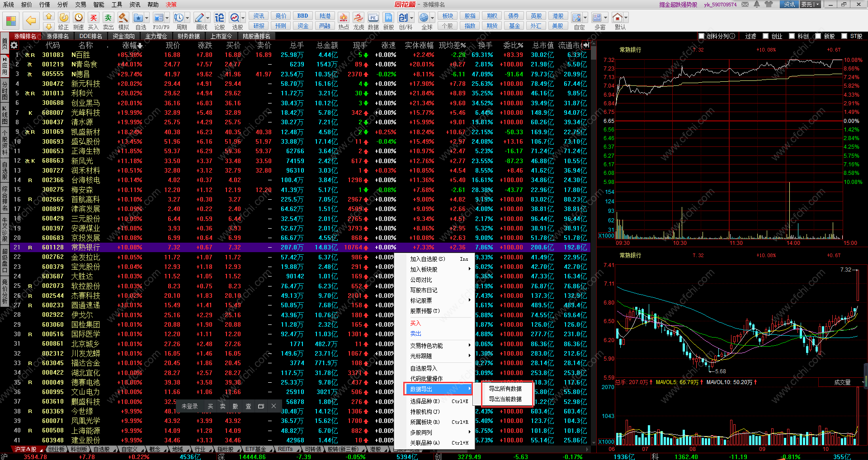Viewport: 868px width, 460px height.
Task: Click the blue 资讯 button in title bar
Action: pyautogui.click(x=789, y=5)
